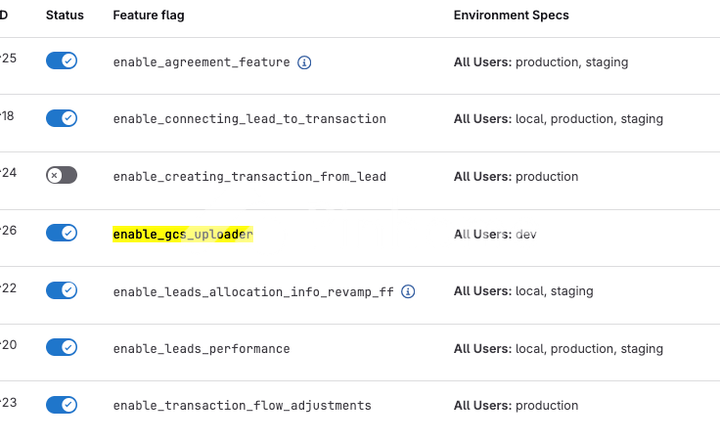Open the enable_gcs_uploader flag name
This screenshot has width=720, height=435.
click(x=183, y=235)
